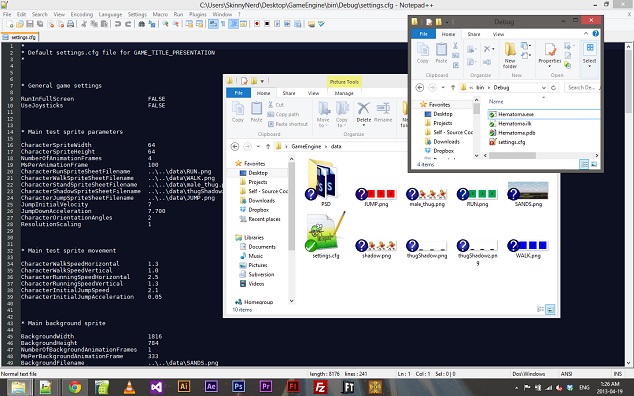The width and height of the screenshot is (634, 396).
Task: Open the View tab in Debug window
Action: 499,34
